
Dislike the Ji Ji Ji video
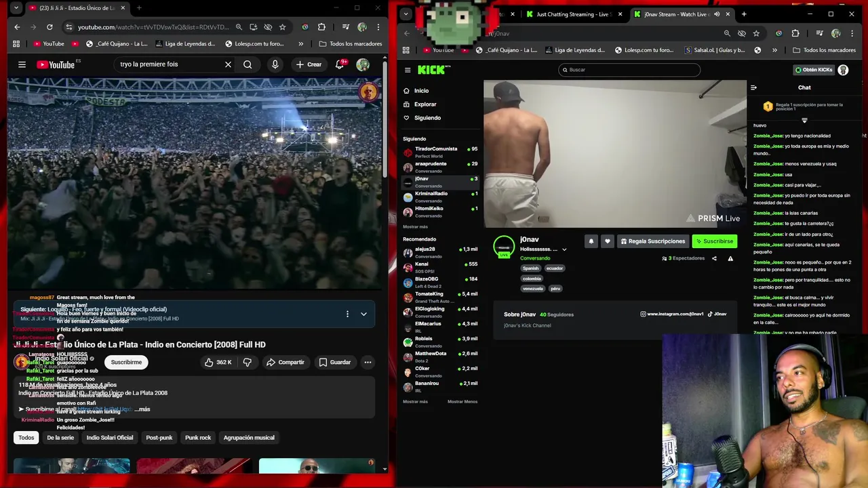(x=248, y=362)
